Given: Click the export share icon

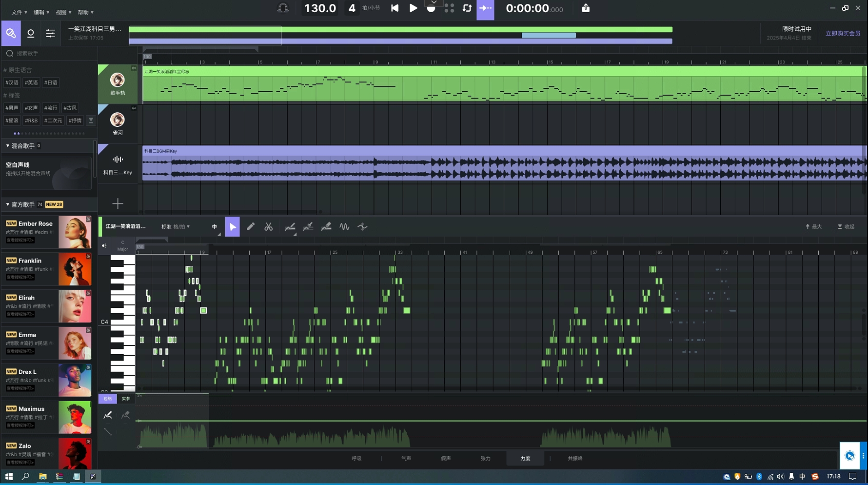Looking at the screenshot, I should [x=586, y=8].
